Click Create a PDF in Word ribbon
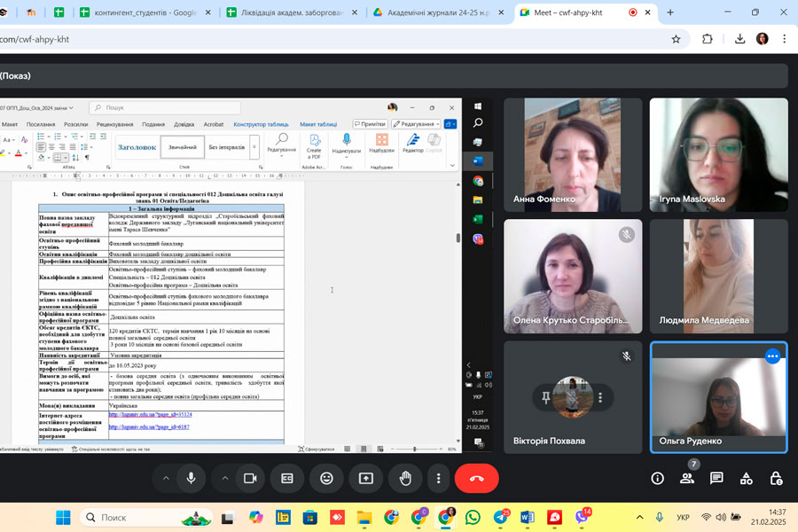Image resolution: width=798 pixels, height=532 pixels. coord(314,146)
